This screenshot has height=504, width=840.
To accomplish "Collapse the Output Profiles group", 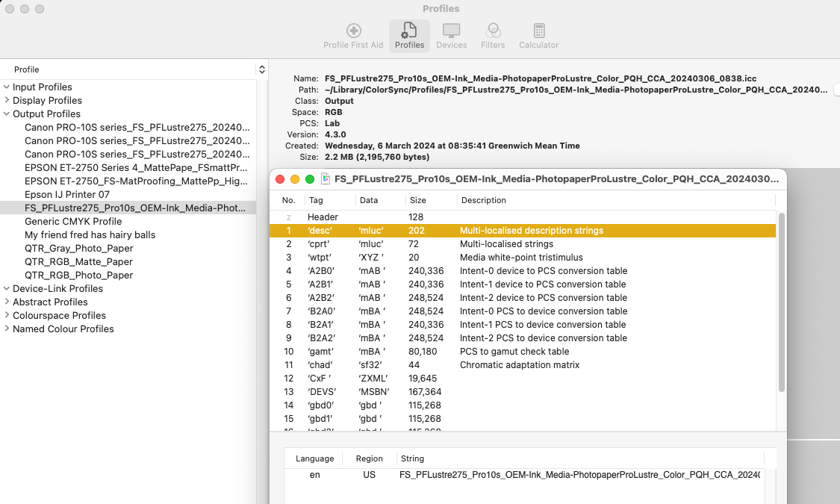I will (7, 113).
